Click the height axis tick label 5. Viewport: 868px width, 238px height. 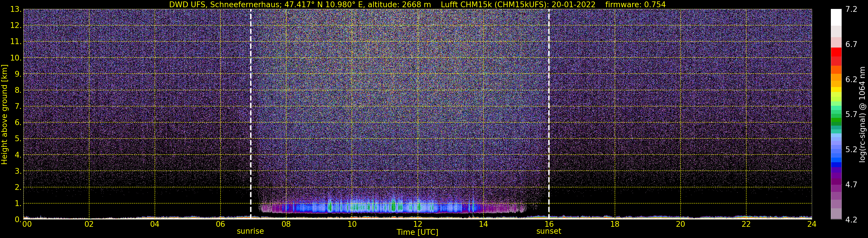pyautogui.click(x=18, y=139)
